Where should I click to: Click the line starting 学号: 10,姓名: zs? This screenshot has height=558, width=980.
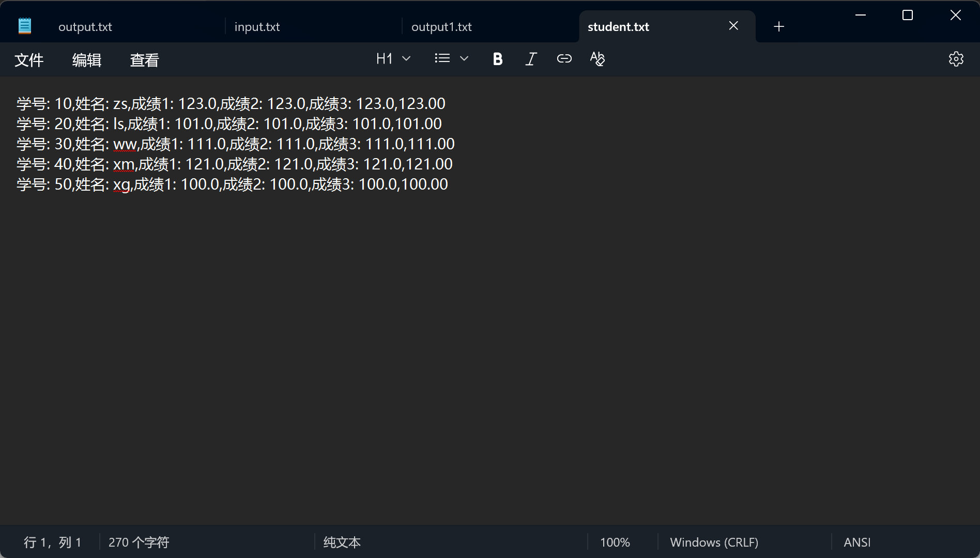point(231,104)
